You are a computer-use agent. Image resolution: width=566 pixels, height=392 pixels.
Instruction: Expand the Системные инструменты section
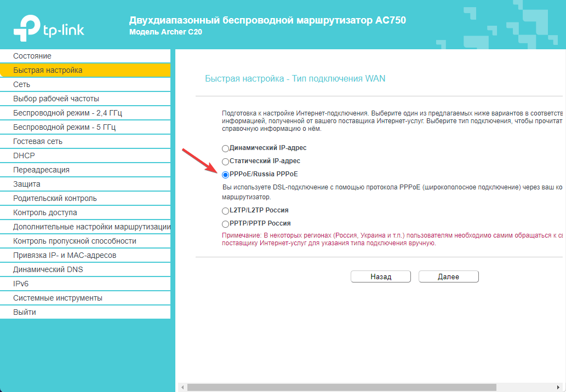58,298
